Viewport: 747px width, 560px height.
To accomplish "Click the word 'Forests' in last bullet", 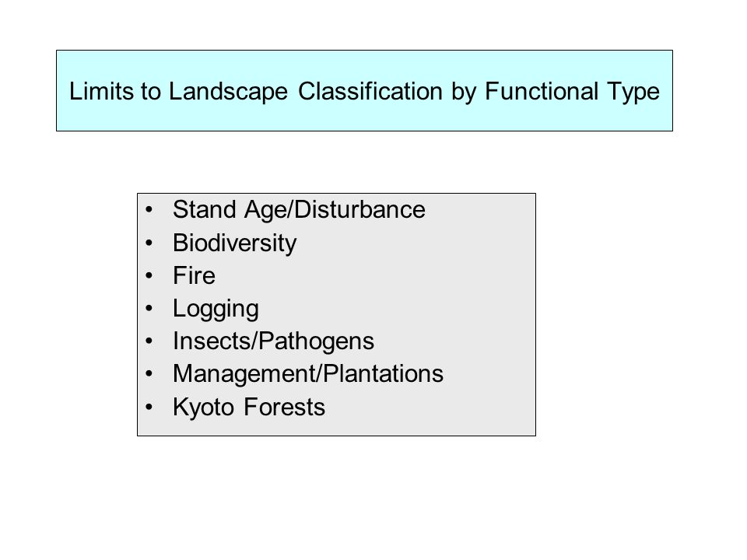I will pos(285,407).
